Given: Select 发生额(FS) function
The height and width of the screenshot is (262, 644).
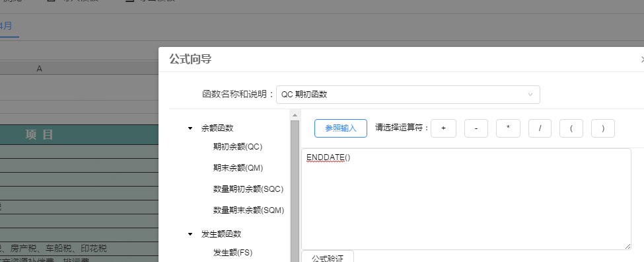Looking at the screenshot, I should 233,253.
